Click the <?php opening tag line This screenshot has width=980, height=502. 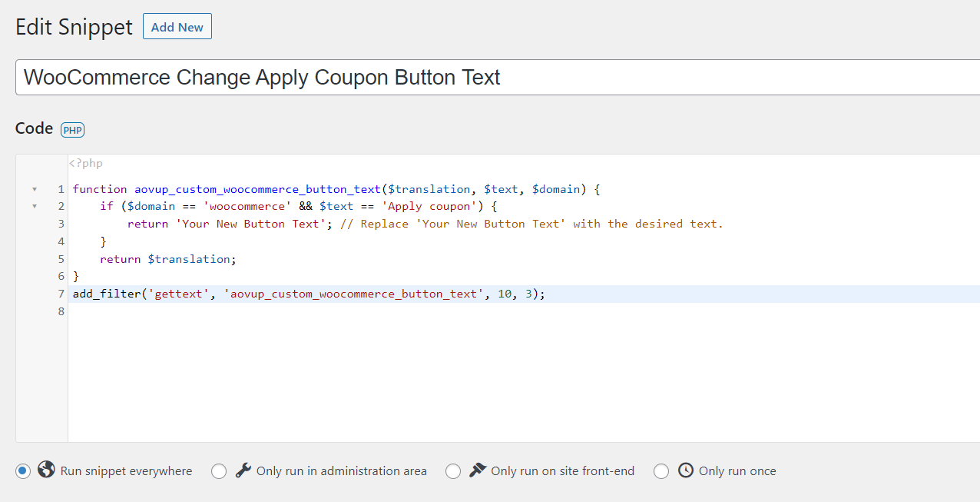(x=85, y=164)
